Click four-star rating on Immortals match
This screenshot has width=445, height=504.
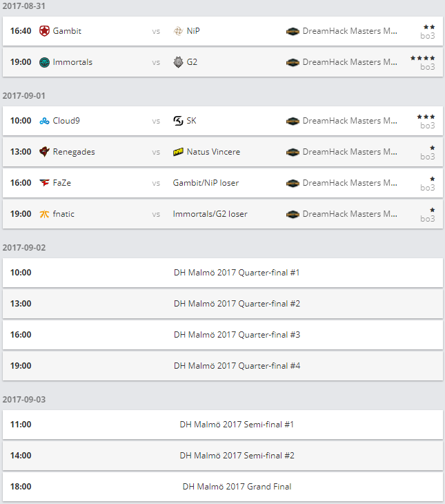coord(422,58)
